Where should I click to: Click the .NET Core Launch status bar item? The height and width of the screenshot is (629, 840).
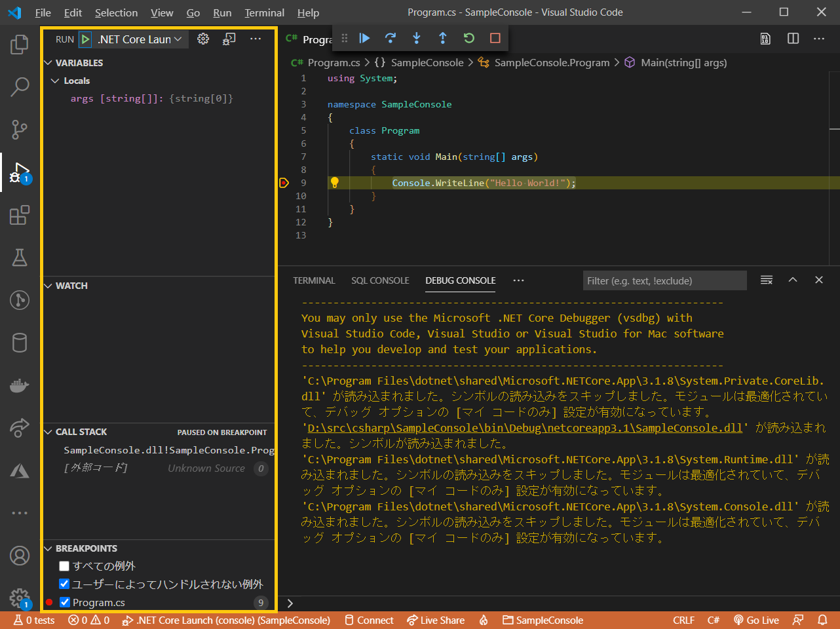226,620
